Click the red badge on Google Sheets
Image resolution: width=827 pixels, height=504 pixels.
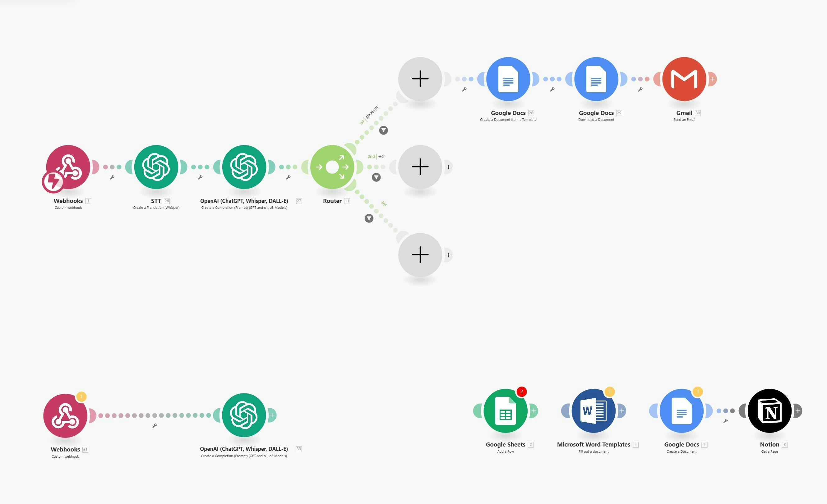(521, 392)
